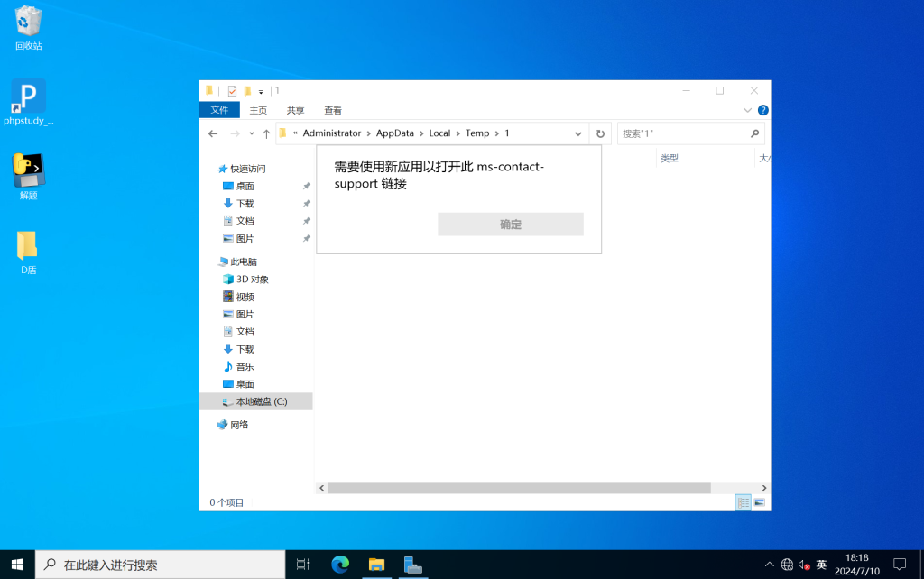Switch to the 查看 ribbon tab

pos(333,110)
